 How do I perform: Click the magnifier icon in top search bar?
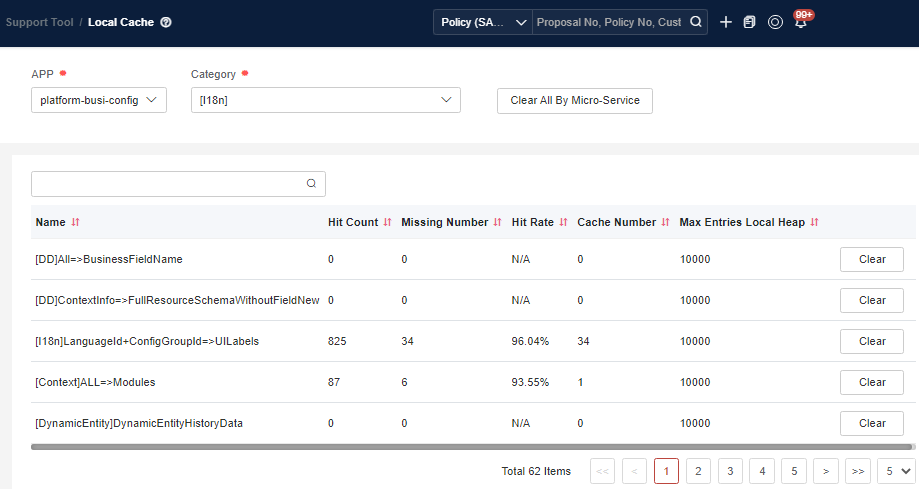pos(696,22)
